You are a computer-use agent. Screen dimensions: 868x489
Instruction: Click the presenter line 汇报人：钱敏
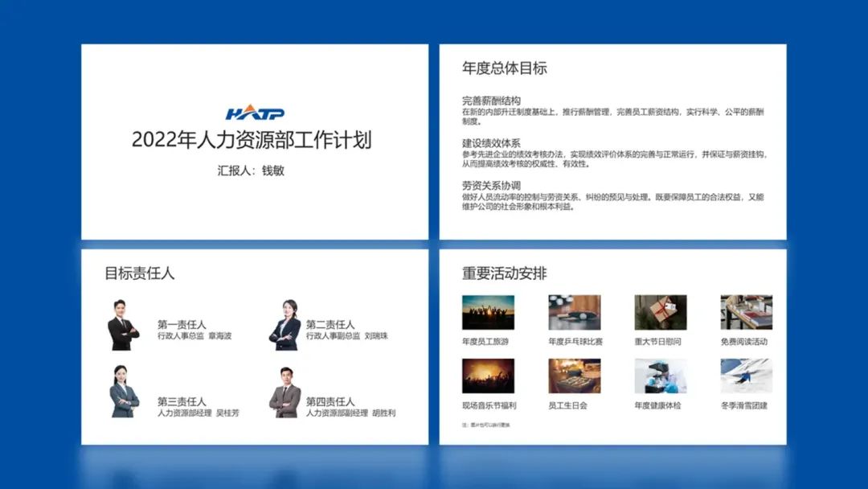pos(251,171)
